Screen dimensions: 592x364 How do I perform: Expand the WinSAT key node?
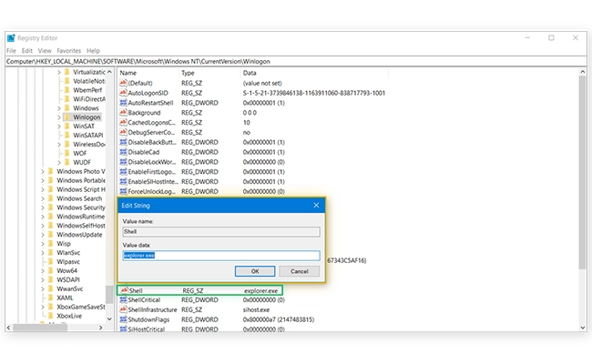(x=59, y=126)
